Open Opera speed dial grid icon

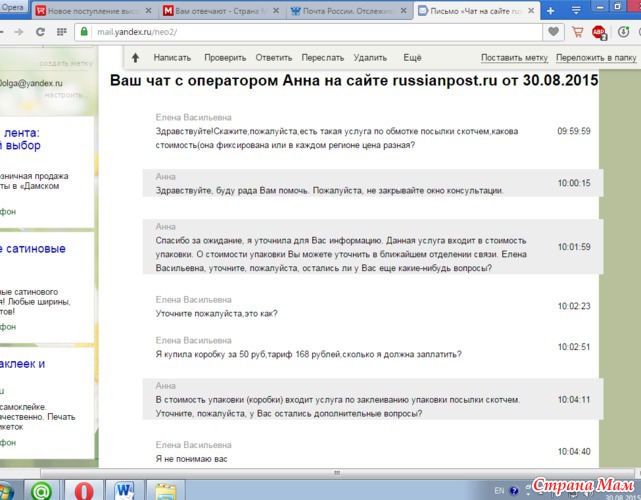click(62, 32)
